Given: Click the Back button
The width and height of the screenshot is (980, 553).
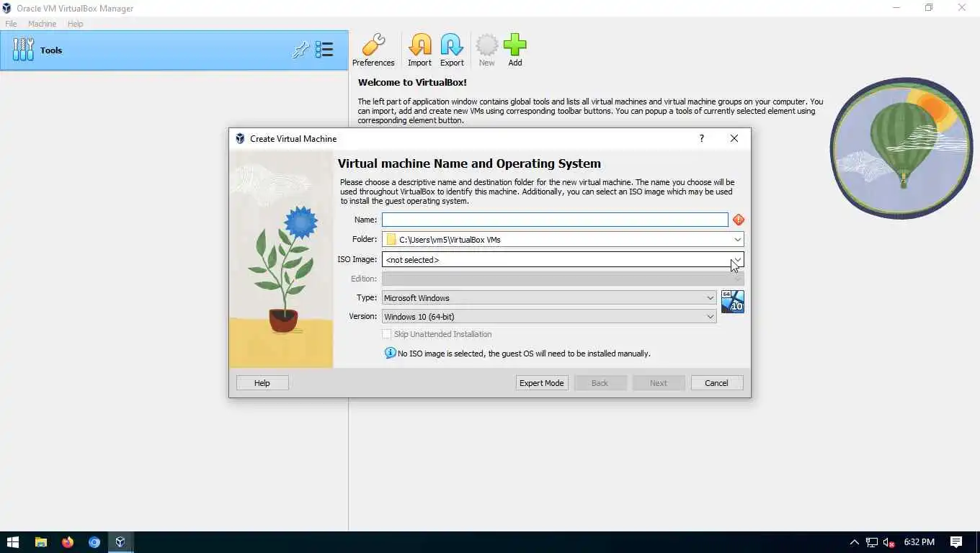Looking at the screenshot, I should pyautogui.click(x=600, y=383).
